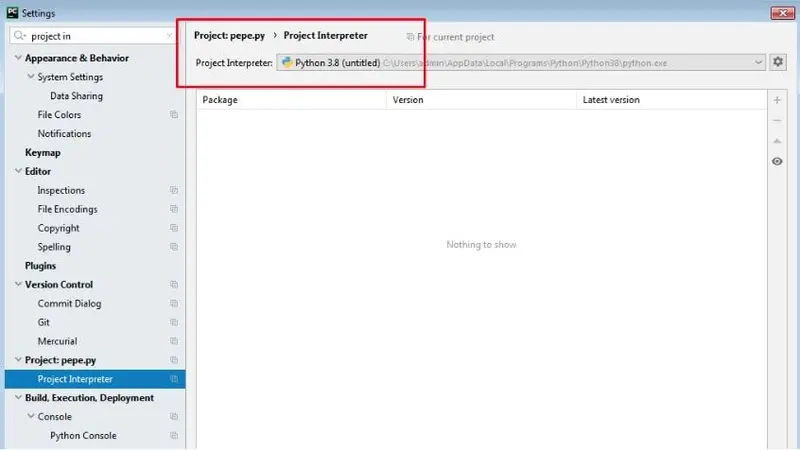Select Data Sharing in settings tree
This screenshot has width=800, height=450.
(77, 96)
